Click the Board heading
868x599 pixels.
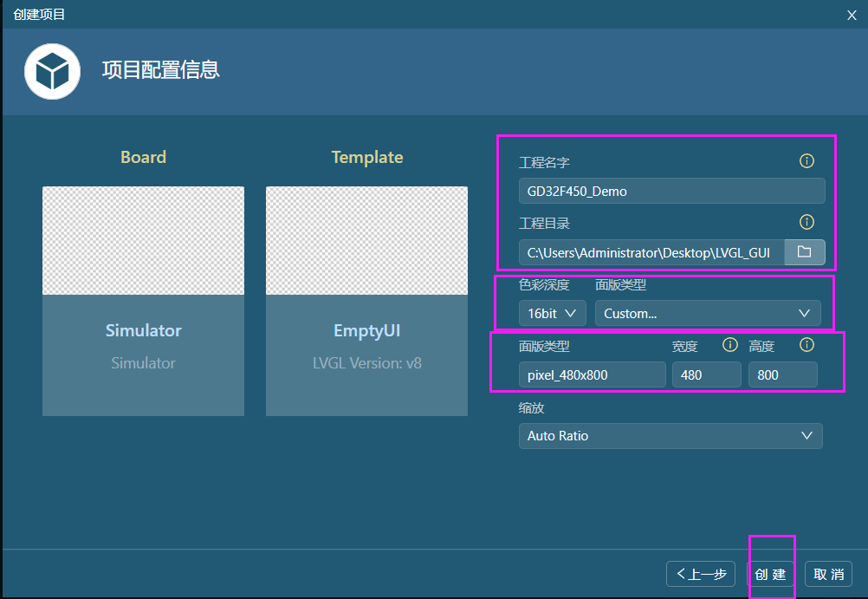pyautogui.click(x=144, y=158)
